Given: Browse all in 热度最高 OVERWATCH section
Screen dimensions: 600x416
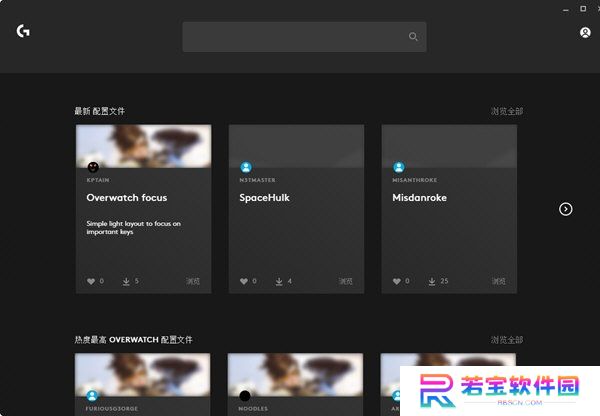Looking at the screenshot, I should (x=507, y=339).
